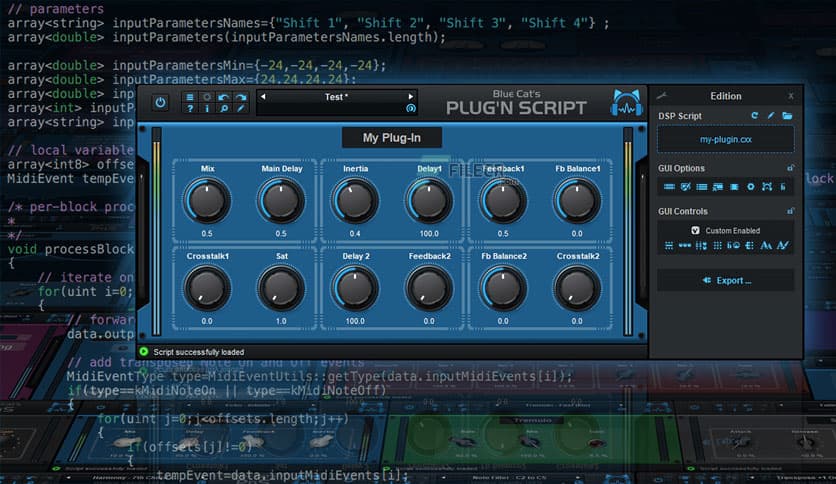Select previous preset with left arrow

click(263, 96)
